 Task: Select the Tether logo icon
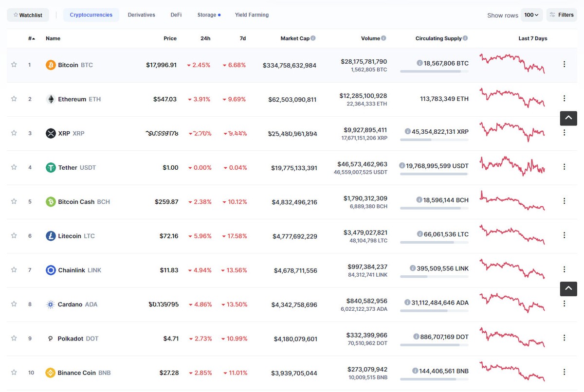pos(50,167)
